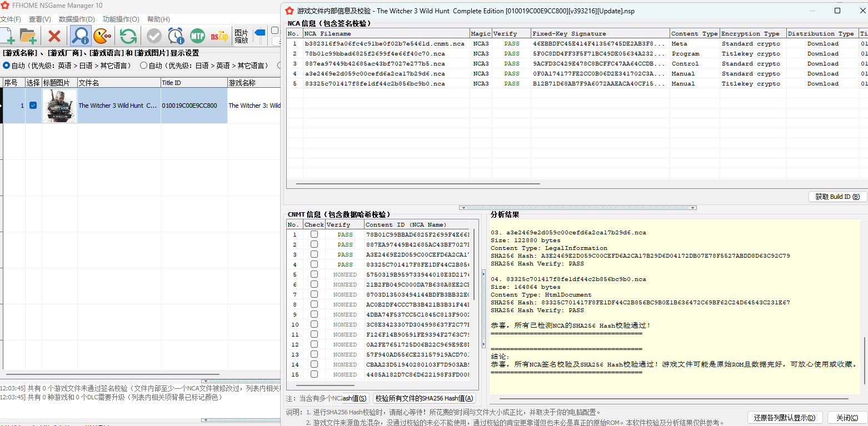This screenshot has height=426, width=868.
Task: Click the add file icon in main toolbar
Action: click(7, 36)
